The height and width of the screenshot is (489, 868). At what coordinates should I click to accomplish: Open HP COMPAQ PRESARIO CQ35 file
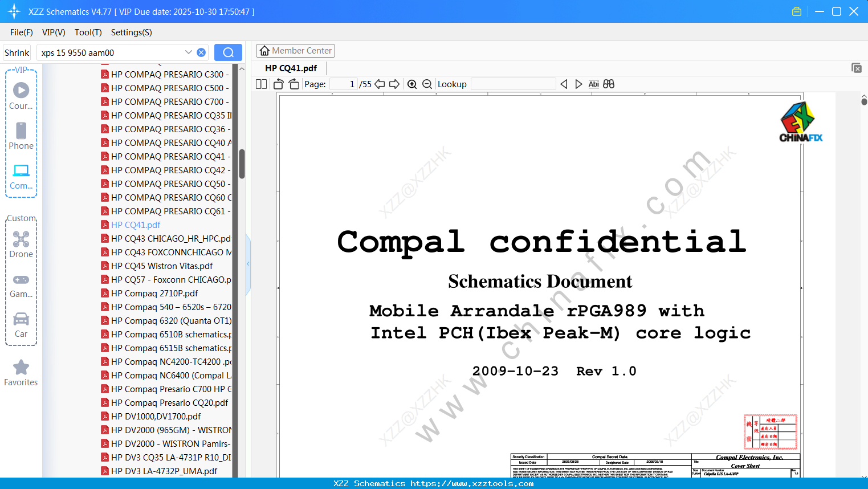[x=166, y=115]
